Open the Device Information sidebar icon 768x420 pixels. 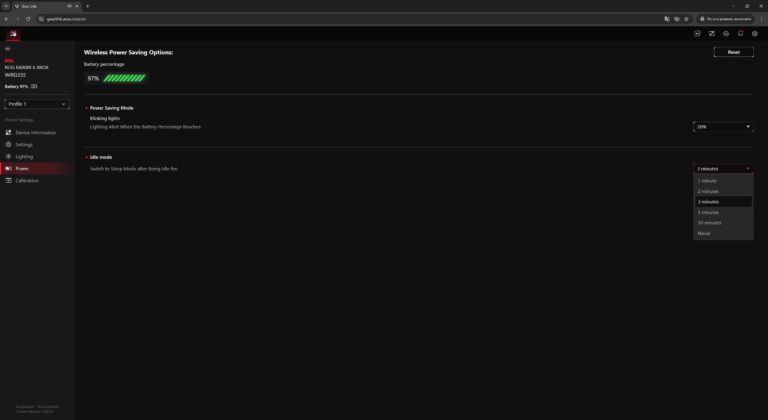(8, 133)
